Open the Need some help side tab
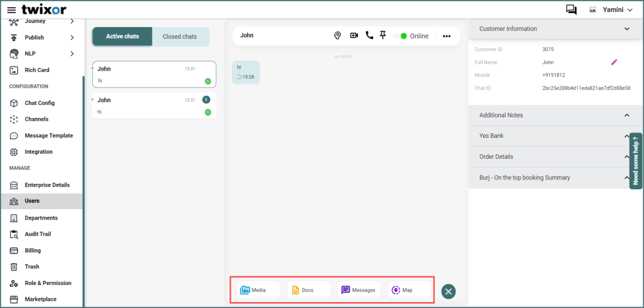The width and height of the screenshot is (644, 308). [x=635, y=161]
